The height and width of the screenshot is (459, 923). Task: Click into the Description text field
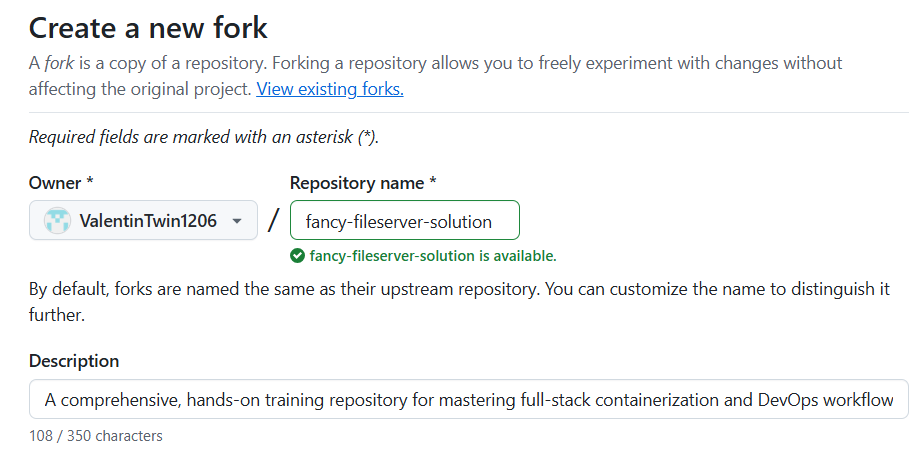coord(468,400)
